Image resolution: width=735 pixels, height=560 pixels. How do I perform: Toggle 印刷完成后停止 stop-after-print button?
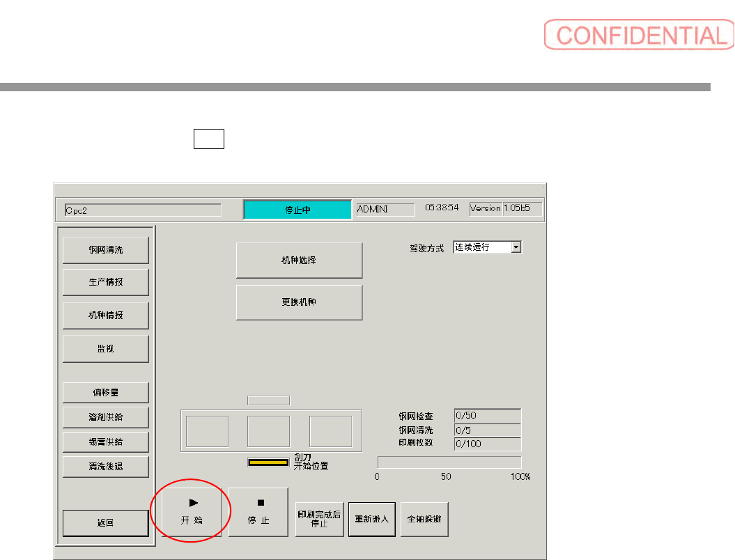click(319, 519)
